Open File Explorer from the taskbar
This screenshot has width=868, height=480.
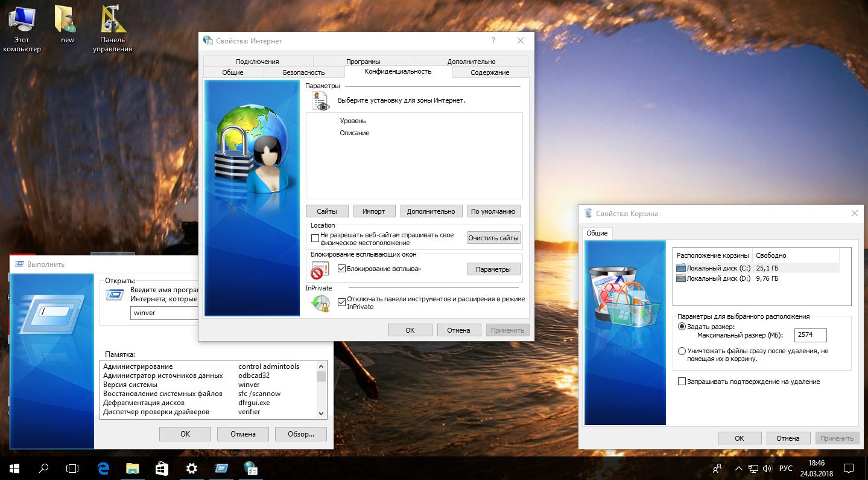pos(133,468)
